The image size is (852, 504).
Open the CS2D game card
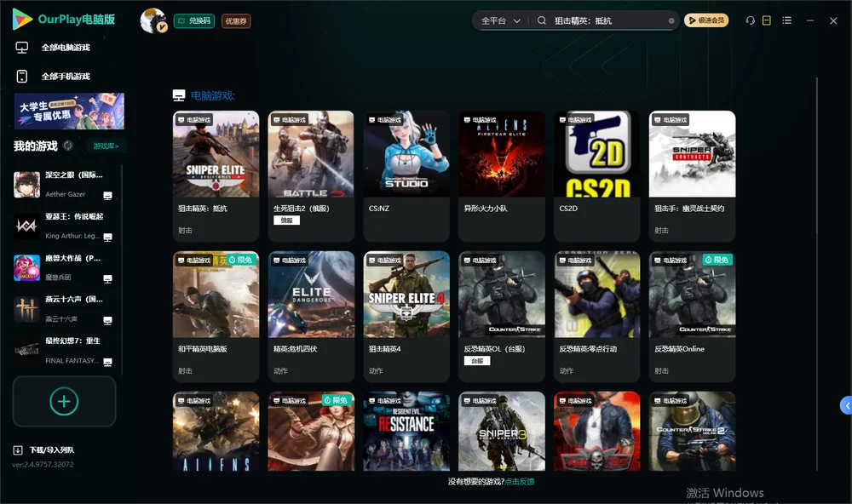coord(596,176)
